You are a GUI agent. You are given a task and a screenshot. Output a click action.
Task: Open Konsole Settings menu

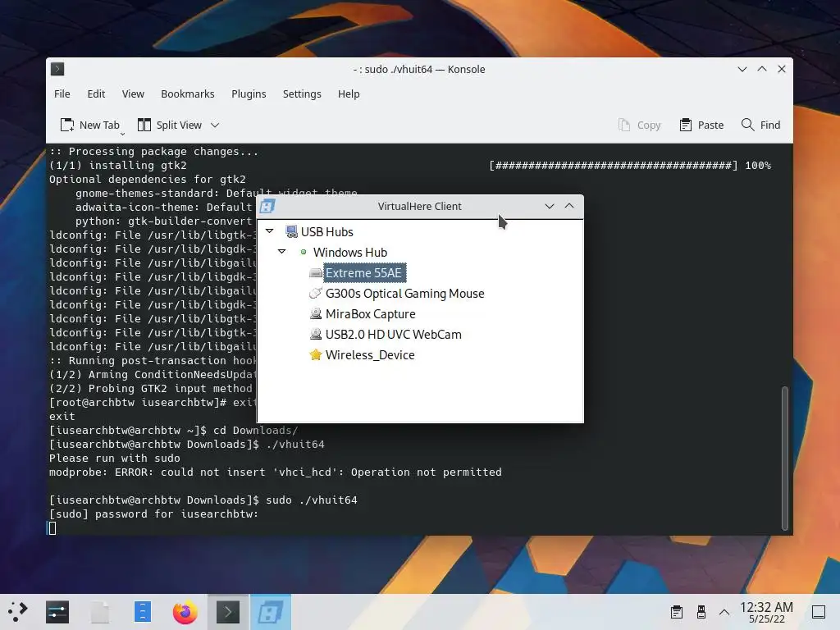point(302,94)
